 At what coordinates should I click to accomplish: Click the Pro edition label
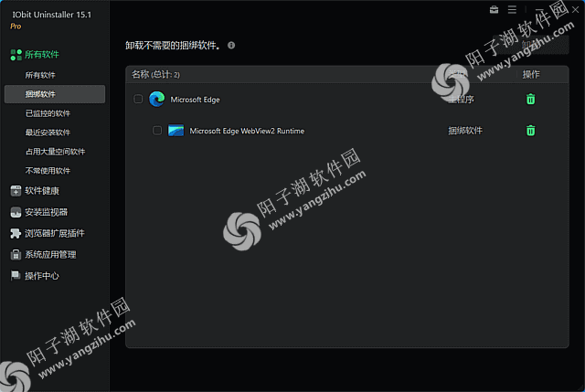(16, 26)
